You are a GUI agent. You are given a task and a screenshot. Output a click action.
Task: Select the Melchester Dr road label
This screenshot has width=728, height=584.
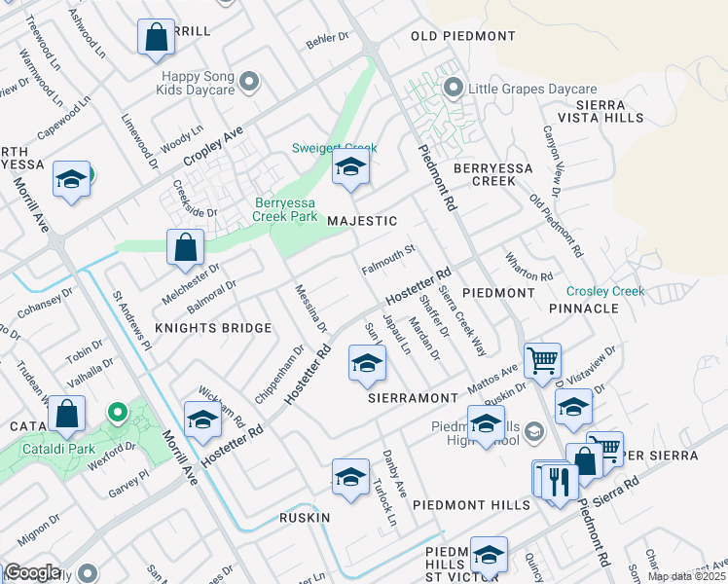(x=191, y=283)
